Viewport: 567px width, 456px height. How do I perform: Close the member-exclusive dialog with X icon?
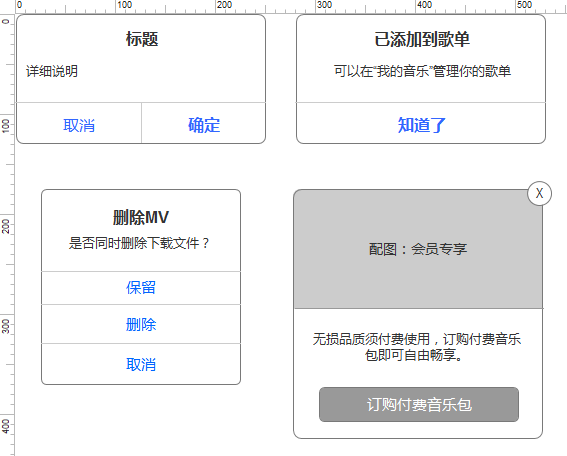pyautogui.click(x=539, y=193)
